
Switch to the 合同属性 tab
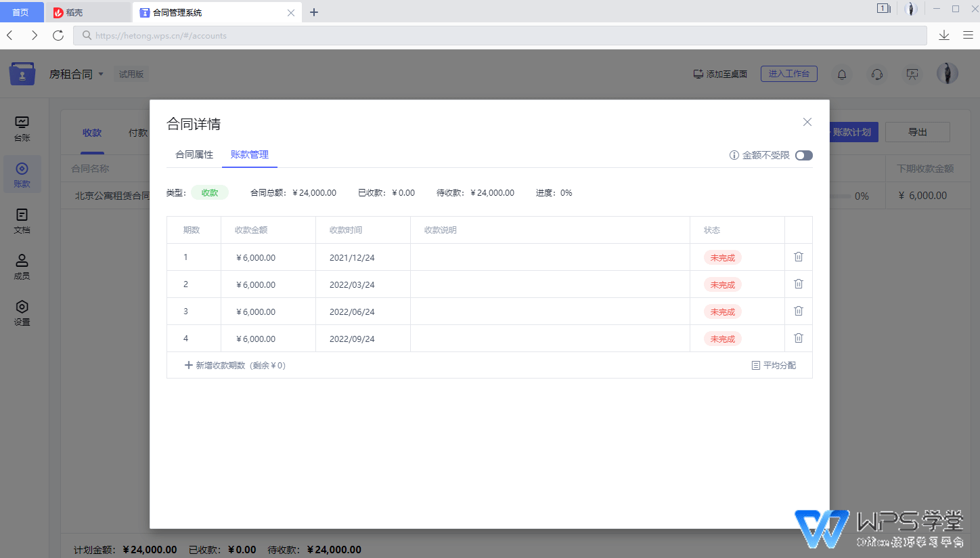point(194,154)
